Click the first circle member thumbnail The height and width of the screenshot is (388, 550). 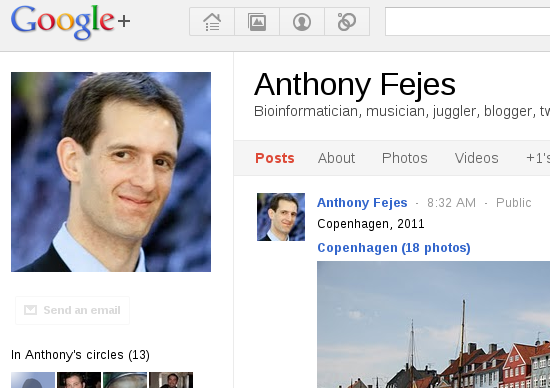33,380
